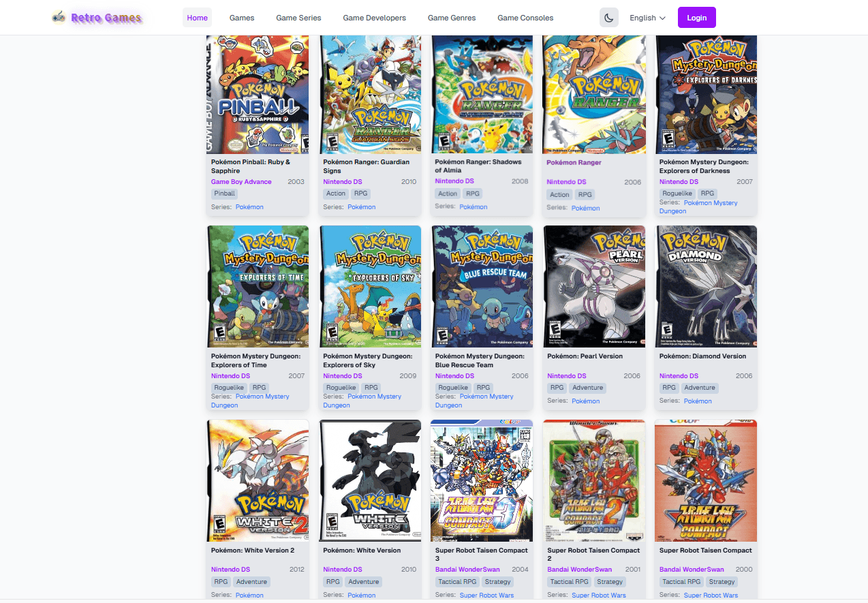Open the Roguelike genre tag on Blue Rescue Team
Image resolution: width=868 pixels, height=603 pixels.
pyautogui.click(x=452, y=387)
